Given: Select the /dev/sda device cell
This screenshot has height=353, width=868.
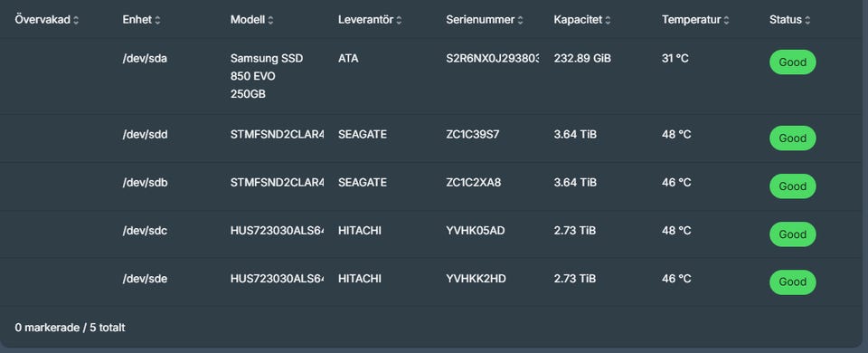Looking at the screenshot, I should 145,58.
